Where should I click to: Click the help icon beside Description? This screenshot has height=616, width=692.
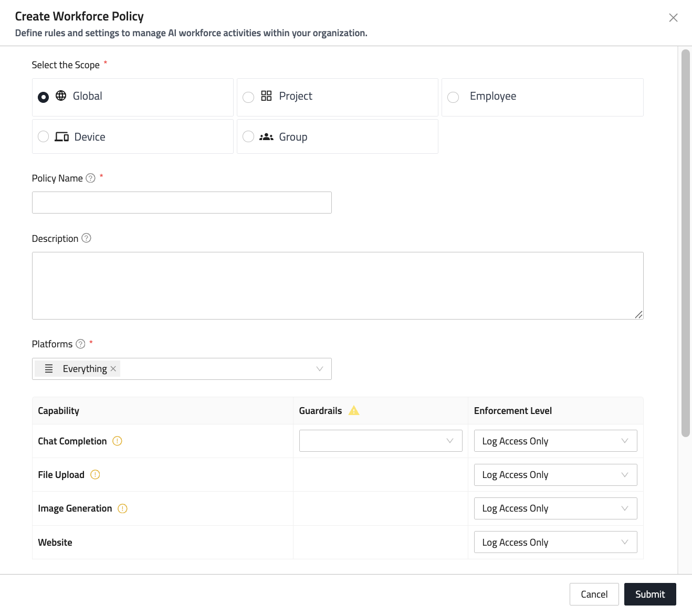(87, 238)
